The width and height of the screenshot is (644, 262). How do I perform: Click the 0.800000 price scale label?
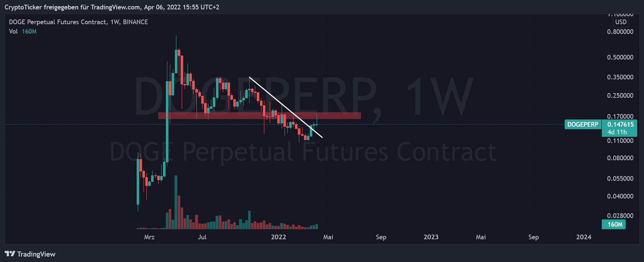coord(620,32)
